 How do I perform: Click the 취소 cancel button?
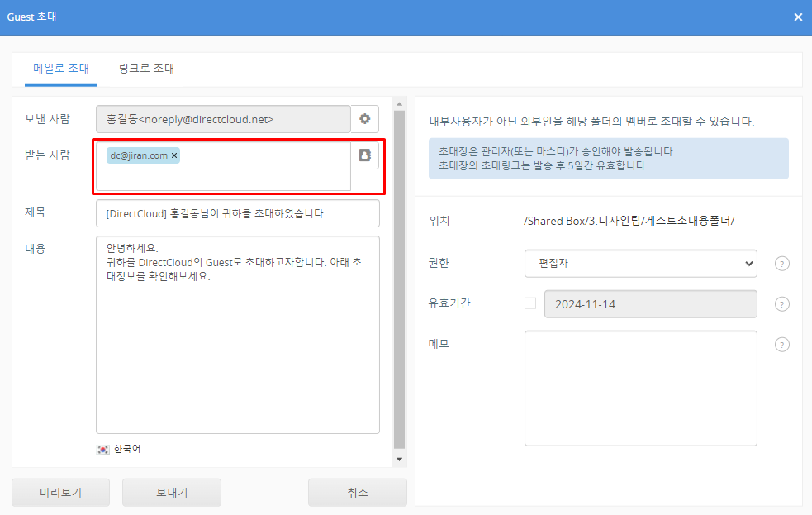coord(357,493)
